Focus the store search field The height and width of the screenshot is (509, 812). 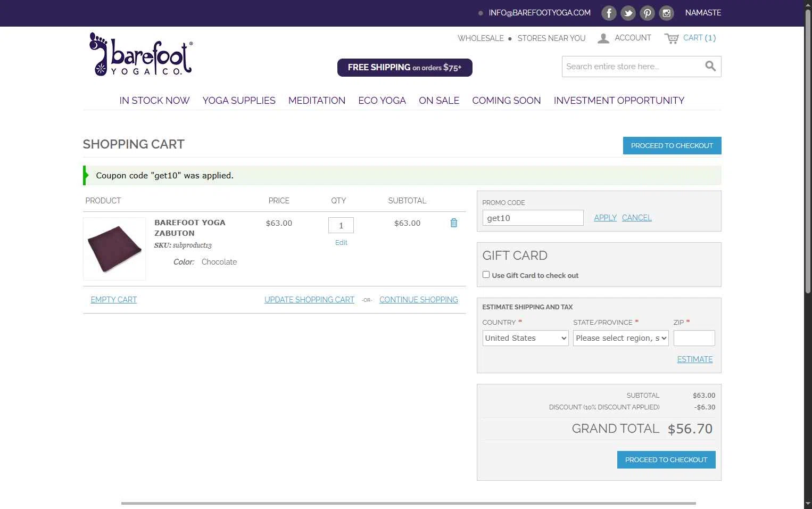(633, 67)
